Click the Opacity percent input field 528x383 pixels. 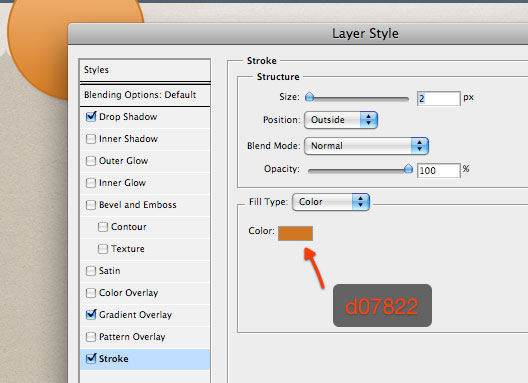pyautogui.click(x=438, y=170)
